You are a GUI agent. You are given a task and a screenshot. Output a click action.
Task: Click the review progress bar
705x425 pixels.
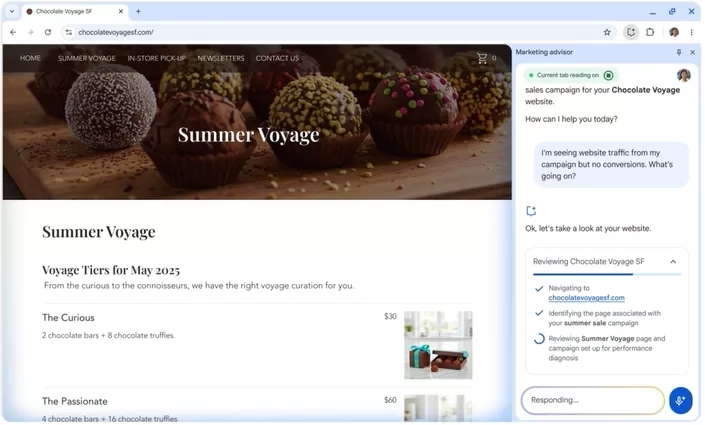pos(607,274)
